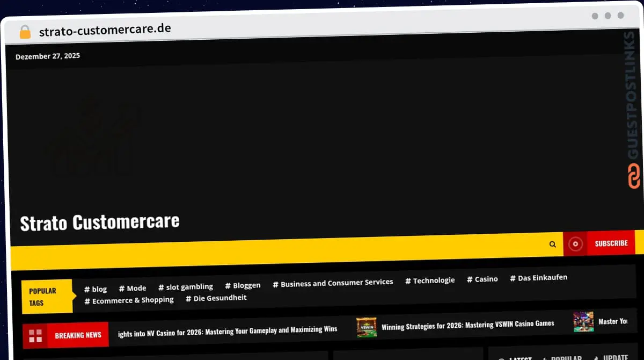Click the GUESTPOSTLINKS chain-link icon
This screenshot has height=360, width=644.
pyautogui.click(x=633, y=174)
